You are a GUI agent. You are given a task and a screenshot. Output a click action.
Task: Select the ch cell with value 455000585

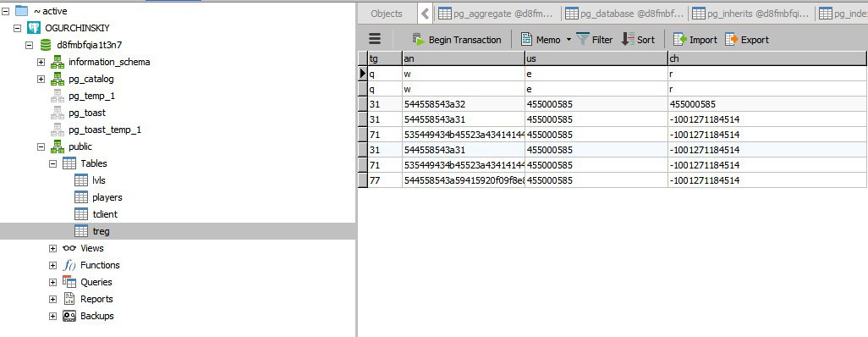tap(767, 104)
